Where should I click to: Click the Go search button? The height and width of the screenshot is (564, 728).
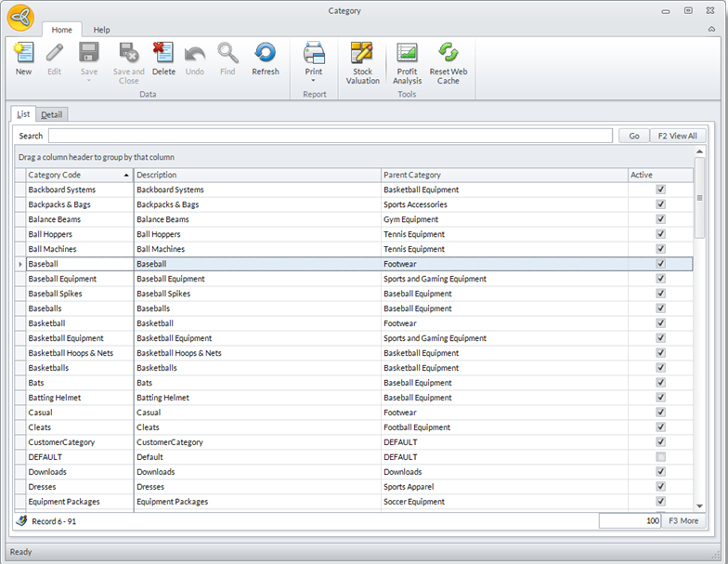(633, 136)
